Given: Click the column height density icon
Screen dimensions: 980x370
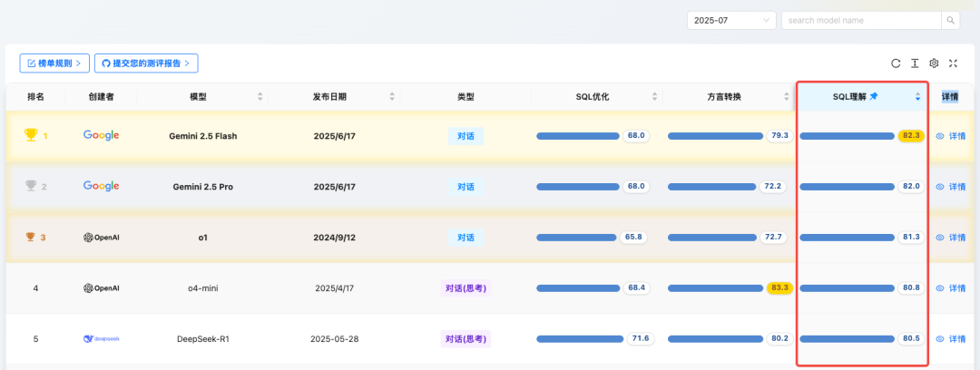Looking at the screenshot, I should point(915,63).
